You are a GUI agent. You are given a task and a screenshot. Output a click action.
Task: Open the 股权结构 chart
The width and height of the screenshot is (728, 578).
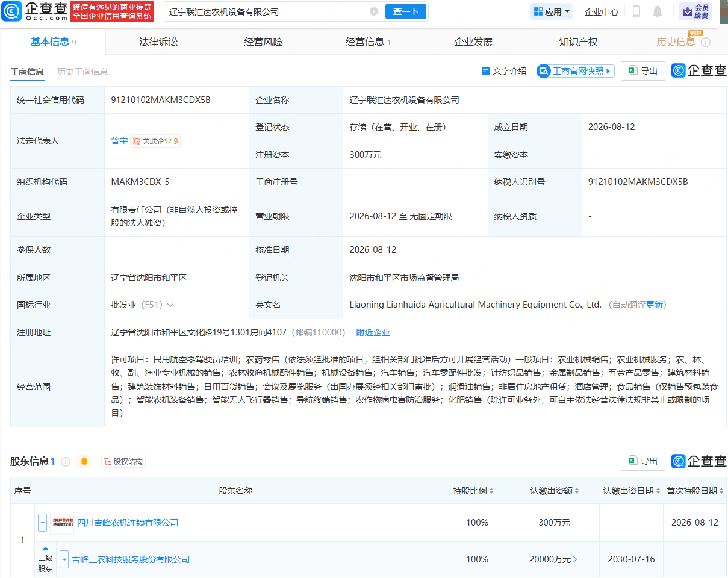click(x=123, y=462)
